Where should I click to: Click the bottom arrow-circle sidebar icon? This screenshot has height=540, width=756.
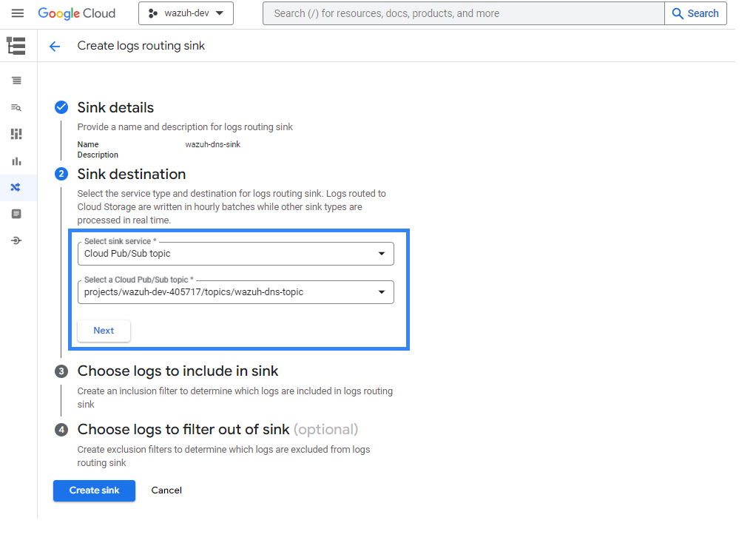(x=16, y=240)
